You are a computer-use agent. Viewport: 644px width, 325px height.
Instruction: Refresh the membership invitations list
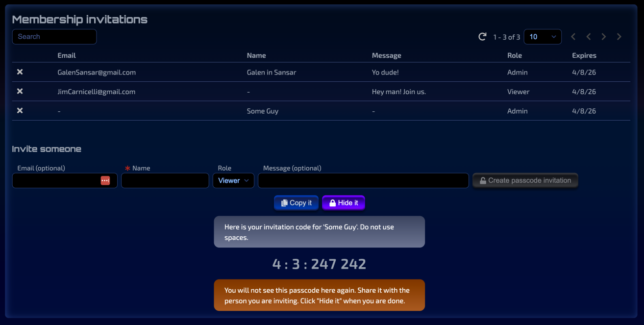[x=482, y=36]
